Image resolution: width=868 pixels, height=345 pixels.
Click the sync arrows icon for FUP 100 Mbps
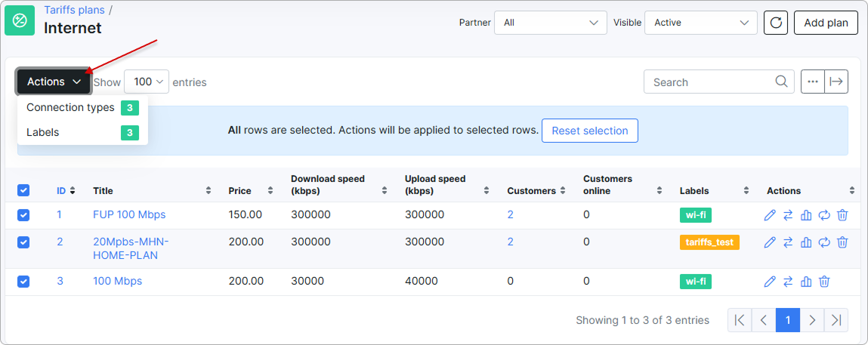tap(824, 215)
